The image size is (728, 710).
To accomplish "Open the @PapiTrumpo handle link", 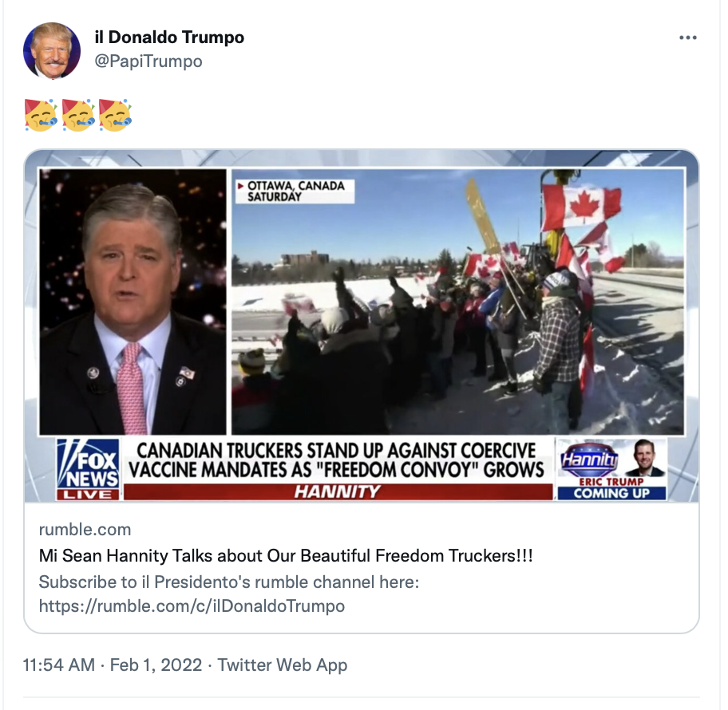I will 148,61.
